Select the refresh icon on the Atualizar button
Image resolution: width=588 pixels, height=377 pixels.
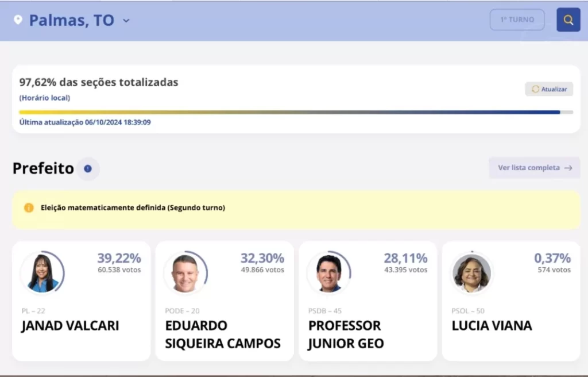535,89
